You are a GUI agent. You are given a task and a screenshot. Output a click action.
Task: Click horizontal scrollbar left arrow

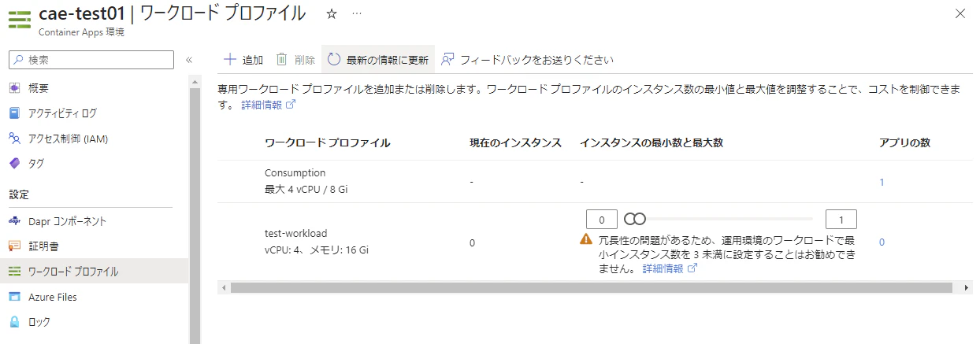[x=224, y=288]
